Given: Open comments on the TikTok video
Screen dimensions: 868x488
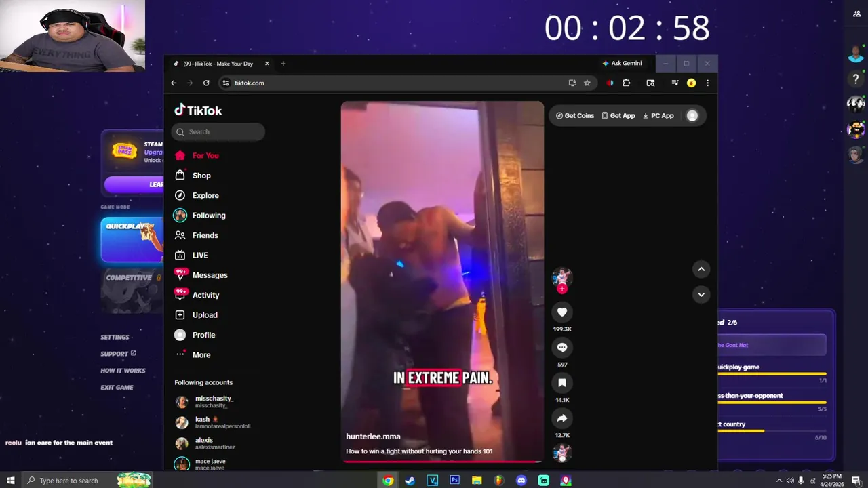Looking at the screenshot, I should [x=562, y=347].
